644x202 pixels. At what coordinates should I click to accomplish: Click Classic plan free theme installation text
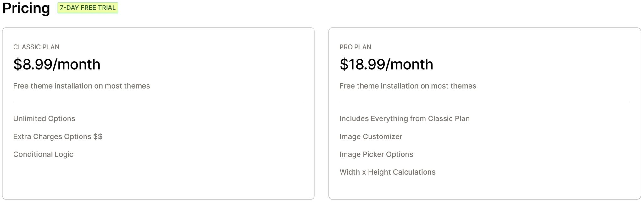pyautogui.click(x=81, y=86)
